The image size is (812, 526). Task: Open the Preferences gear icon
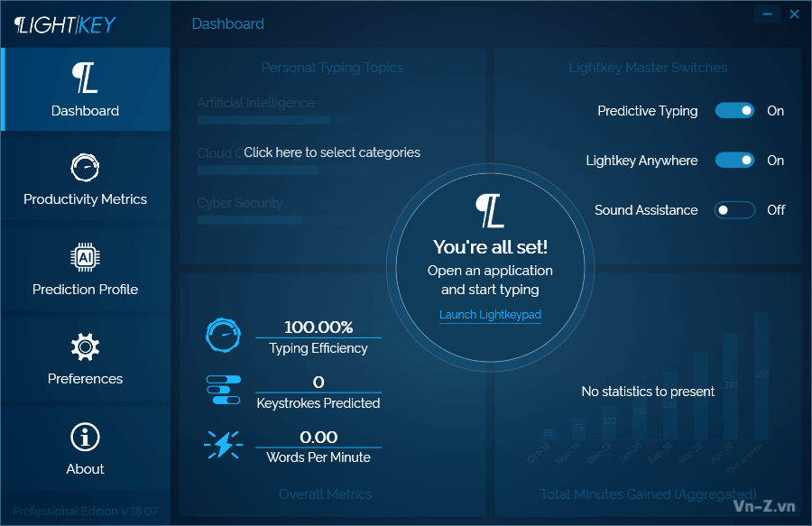[x=85, y=346]
